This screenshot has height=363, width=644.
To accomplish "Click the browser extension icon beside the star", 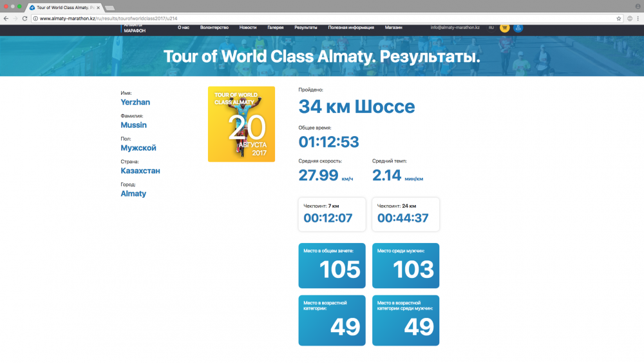I will [630, 19].
